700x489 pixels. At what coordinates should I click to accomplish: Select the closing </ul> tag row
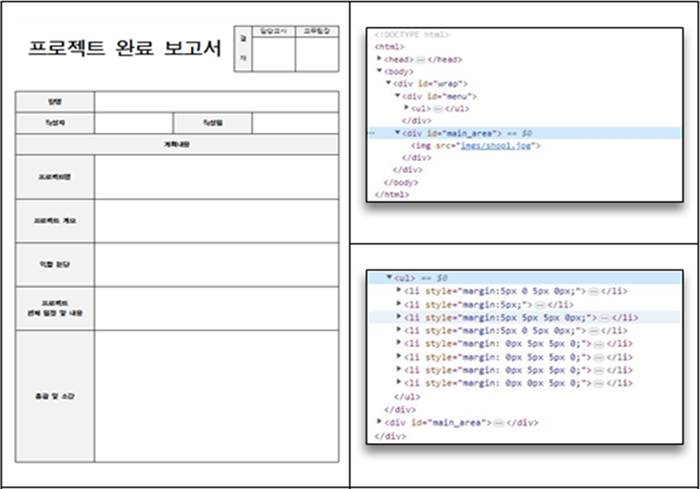(407, 397)
